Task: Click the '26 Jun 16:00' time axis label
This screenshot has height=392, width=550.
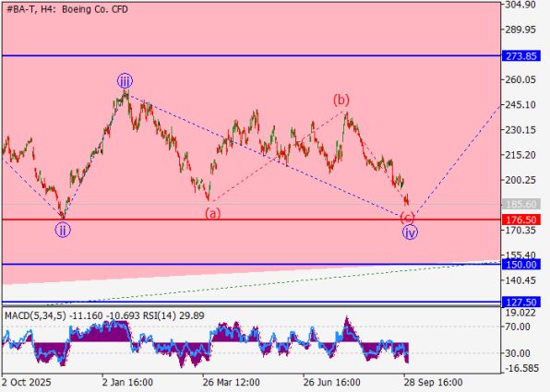Action: 331,382
